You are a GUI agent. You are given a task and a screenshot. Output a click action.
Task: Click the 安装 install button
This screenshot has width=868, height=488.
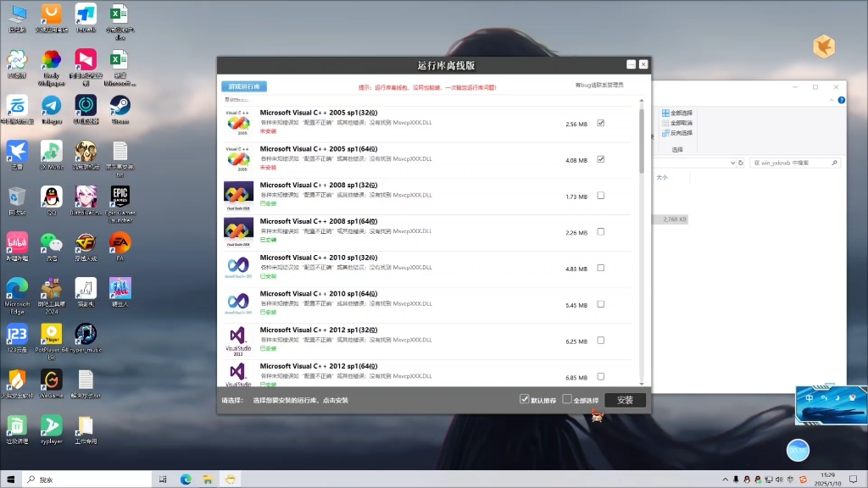point(625,400)
